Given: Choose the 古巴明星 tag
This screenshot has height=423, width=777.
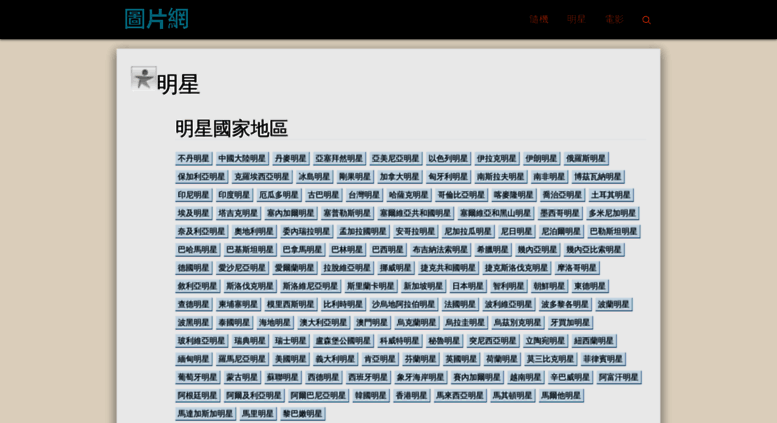Looking at the screenshot, I should tap(324, 195).
